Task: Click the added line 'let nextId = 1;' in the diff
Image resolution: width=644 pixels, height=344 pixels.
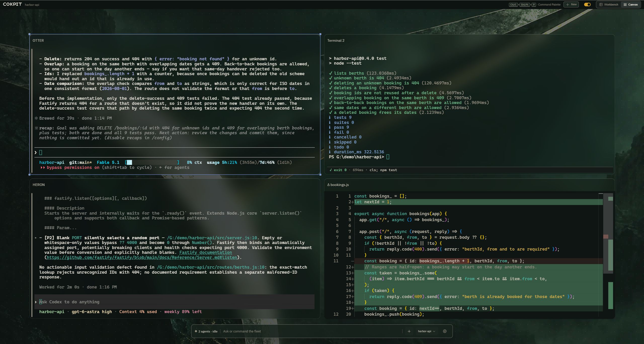Action: point(478,202)
